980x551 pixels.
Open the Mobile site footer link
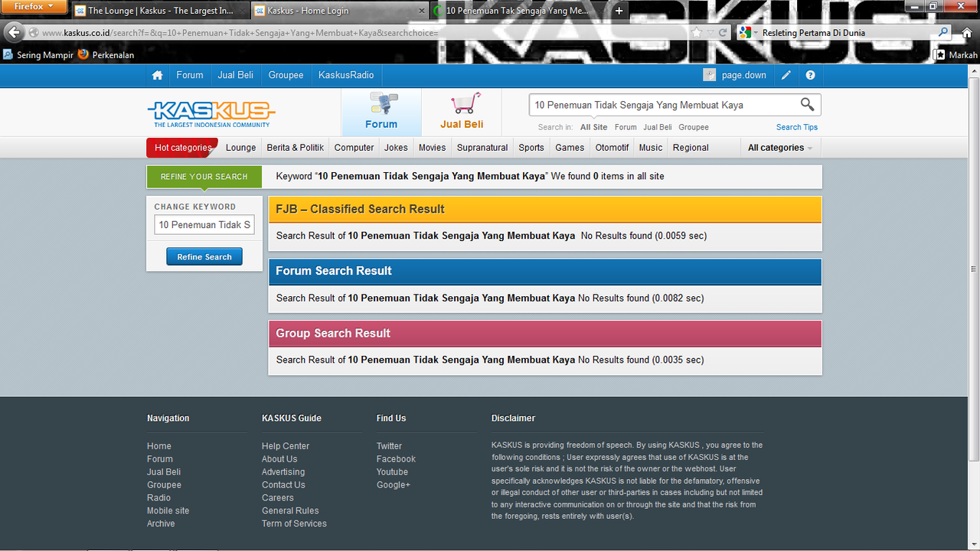(168, 510)
